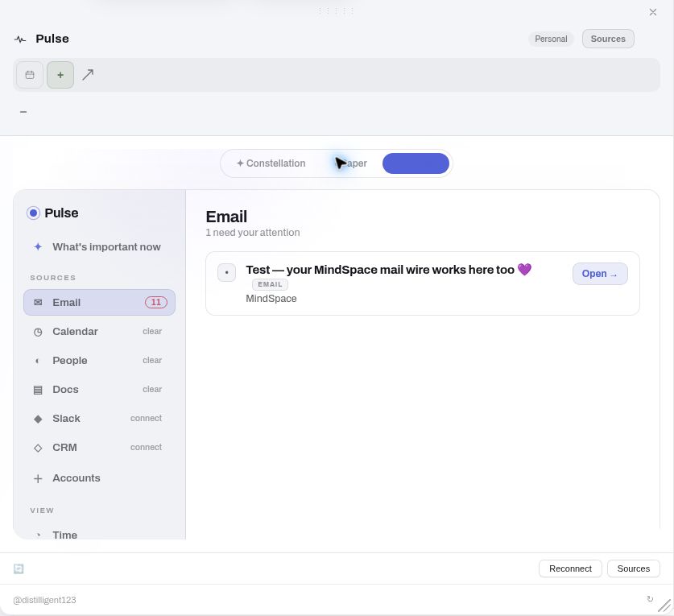Image resolution: width=674 pixels, height=616 pixels.
Task: Click the 11 unread badge on Email
Action: 156,302
